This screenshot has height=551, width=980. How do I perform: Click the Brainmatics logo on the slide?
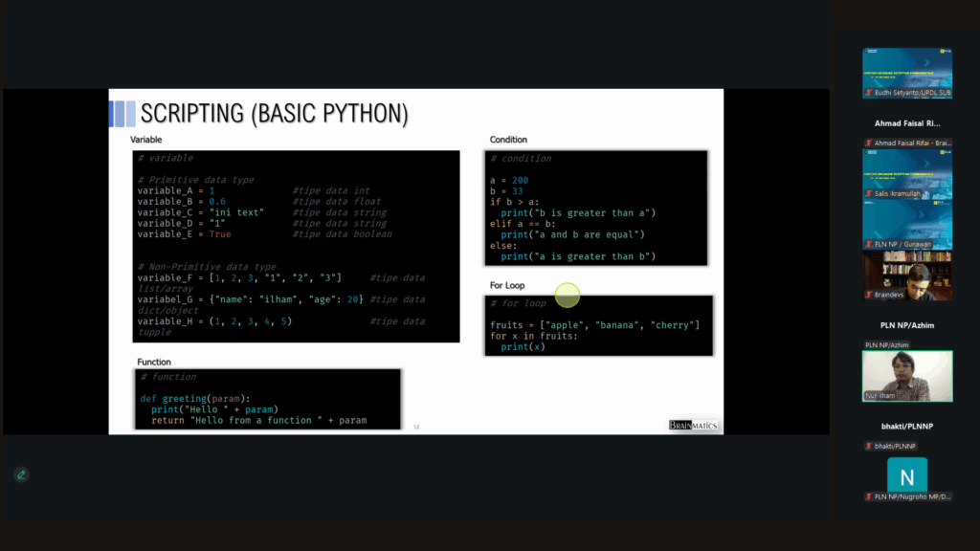(693, 426)
